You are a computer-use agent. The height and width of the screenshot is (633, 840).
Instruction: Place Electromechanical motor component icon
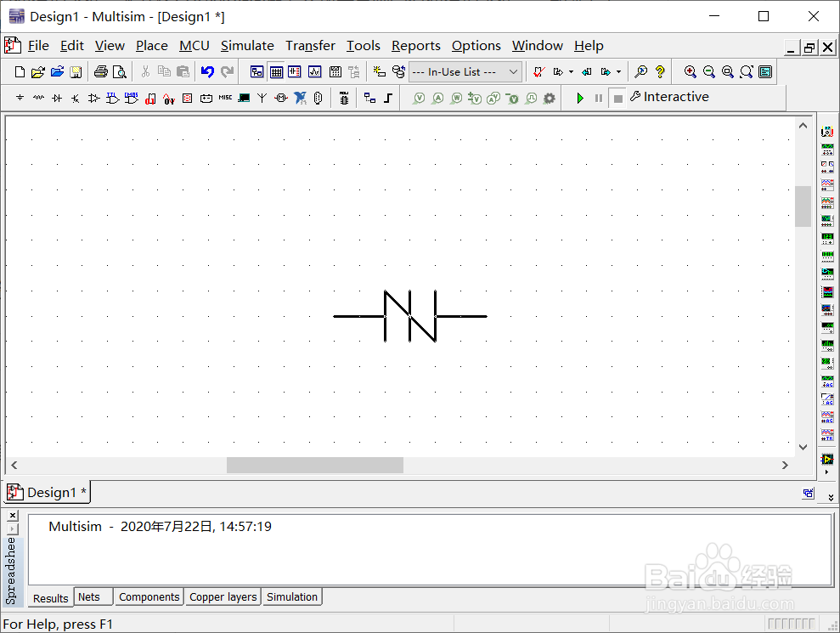point(281,98)
